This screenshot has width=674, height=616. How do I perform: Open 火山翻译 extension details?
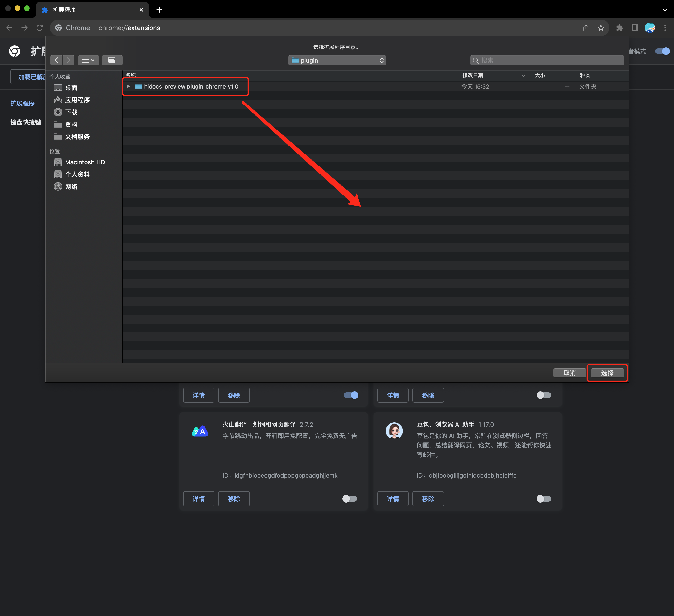point(199,499)
